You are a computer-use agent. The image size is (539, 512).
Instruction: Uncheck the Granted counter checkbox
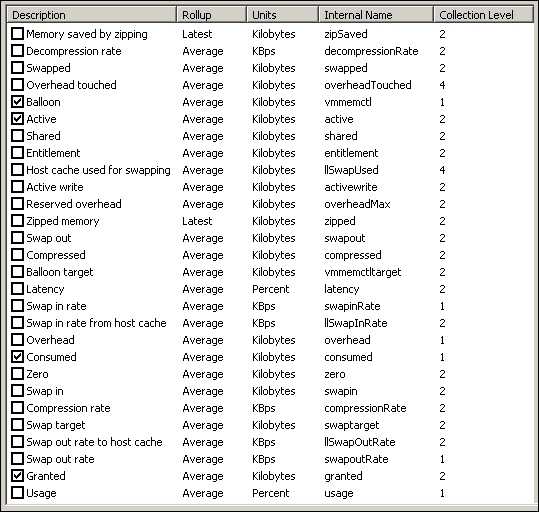(x=17, y=476)
